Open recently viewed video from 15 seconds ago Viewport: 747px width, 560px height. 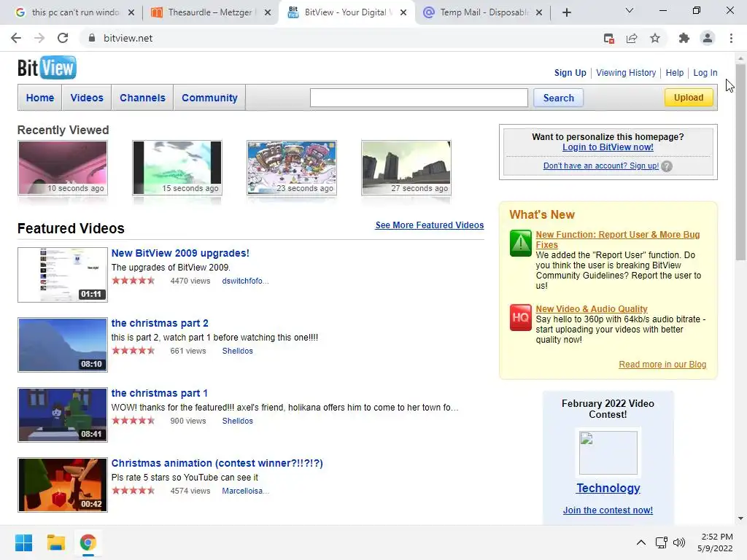click(x=177, y=168)
